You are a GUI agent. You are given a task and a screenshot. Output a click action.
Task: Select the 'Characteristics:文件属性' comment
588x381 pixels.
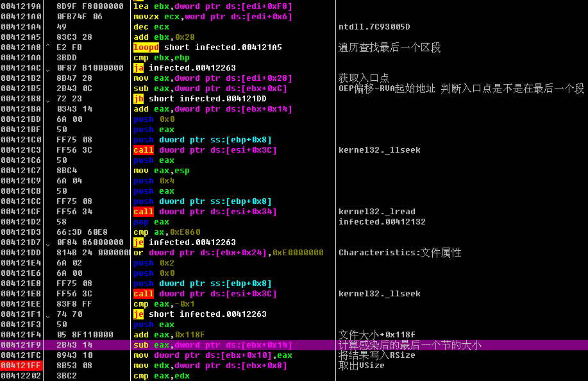click(x=399, y=253)
